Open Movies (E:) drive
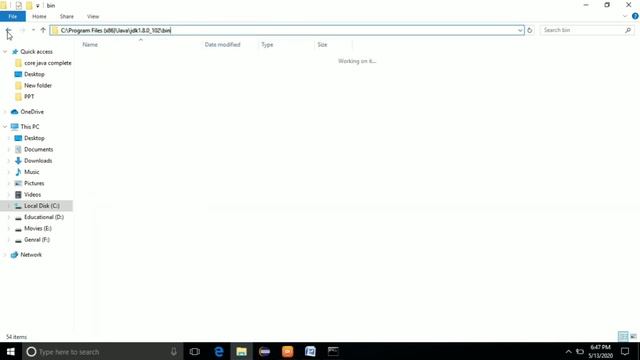 click(x=38, y=229)
